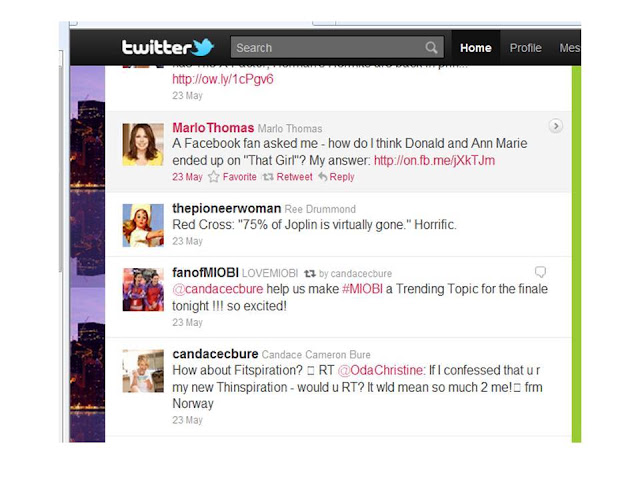Click fanofMIOBI profile picture

[143, 289]
